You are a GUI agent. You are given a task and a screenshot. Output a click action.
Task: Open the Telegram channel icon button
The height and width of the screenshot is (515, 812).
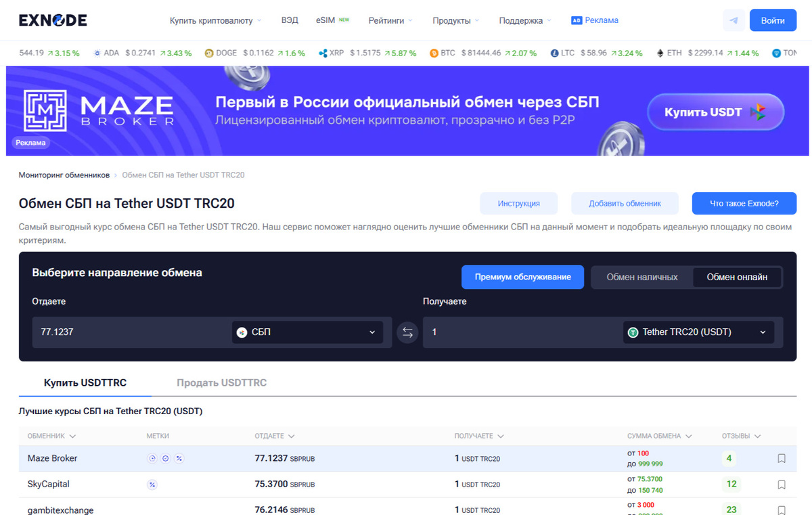[734, 20]
